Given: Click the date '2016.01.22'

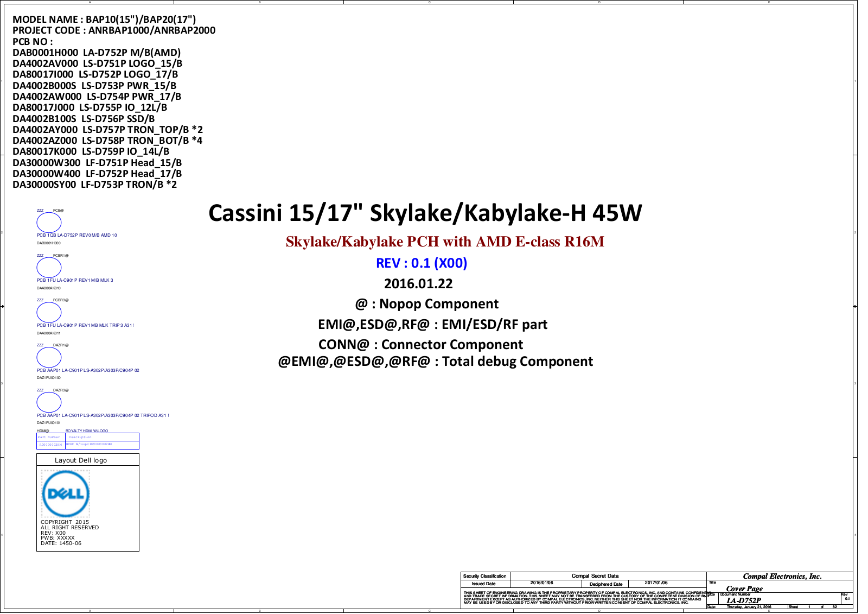Looking at the screenshot, I should click(418, 283).
